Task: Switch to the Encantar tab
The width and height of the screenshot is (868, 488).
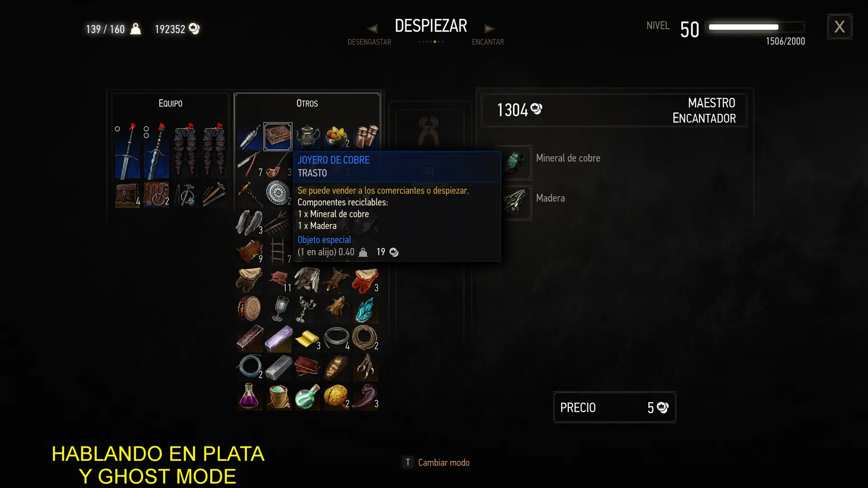Action: click(x=488, y=42)
